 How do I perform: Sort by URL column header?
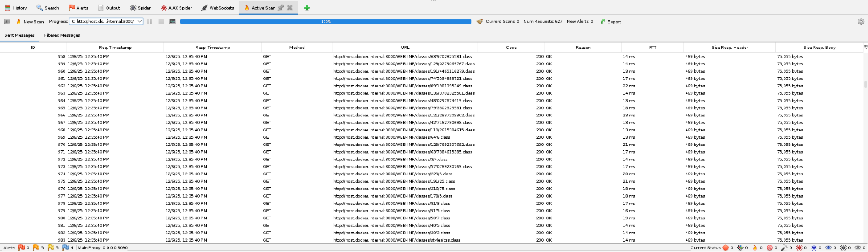(405, 48)
